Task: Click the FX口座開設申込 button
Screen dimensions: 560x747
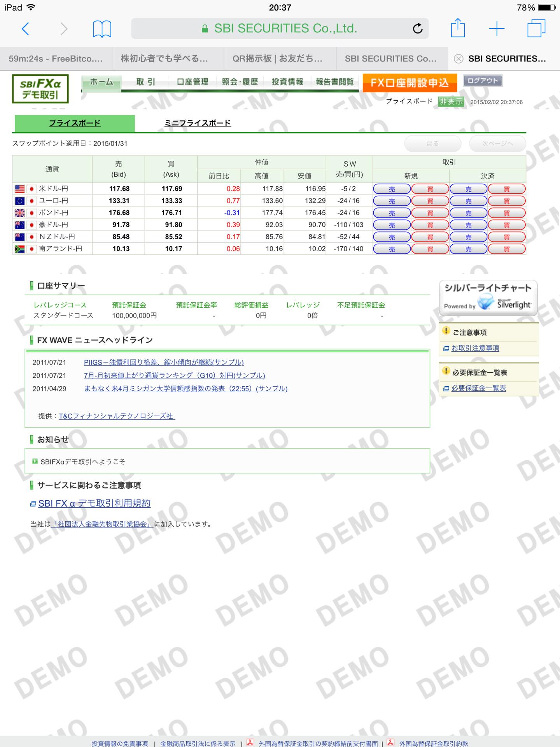Action: click(409, 83)
